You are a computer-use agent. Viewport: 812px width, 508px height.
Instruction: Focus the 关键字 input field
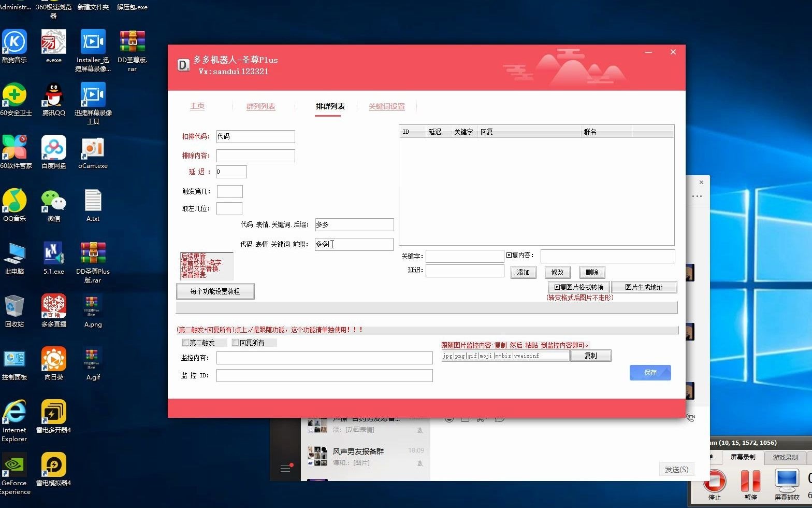pyautogui.click(x=465, y=256)
